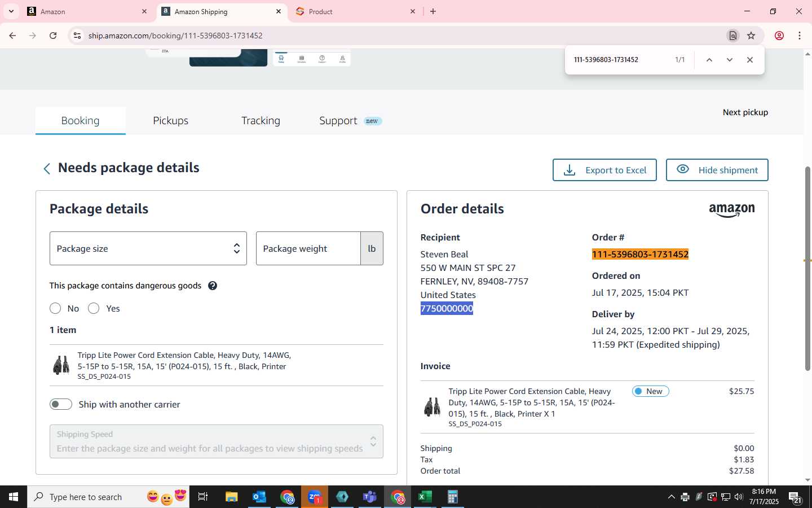The height and width of the screenshot is (508, 812).
Task: View site information icon
Action: pyautogui.click(x=77, y=36)
